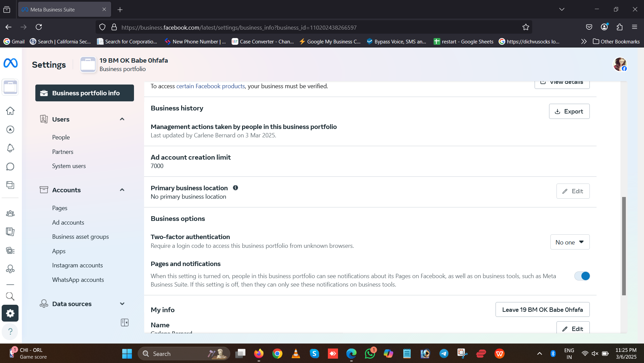Image resolution: width=644 pixels, height=363 pixels.
Task: Open the help question mark icon
Action: [x=10, y=331]
